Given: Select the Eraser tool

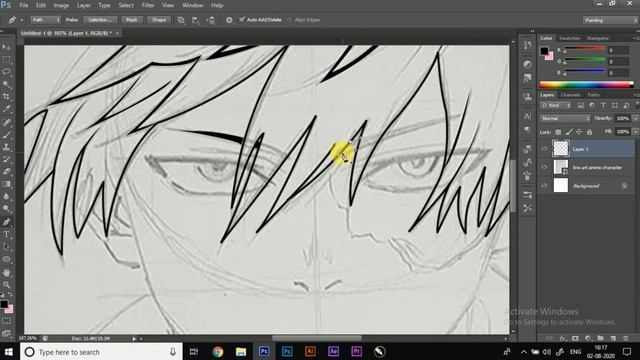Looking at the screenshot, I should point(6,171).
